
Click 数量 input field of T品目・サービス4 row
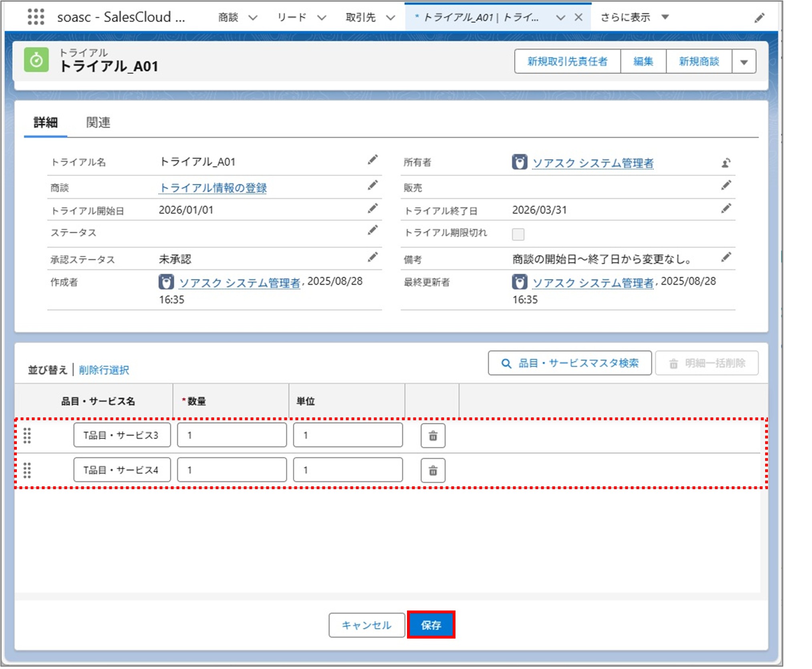click(x=232, y=470)
